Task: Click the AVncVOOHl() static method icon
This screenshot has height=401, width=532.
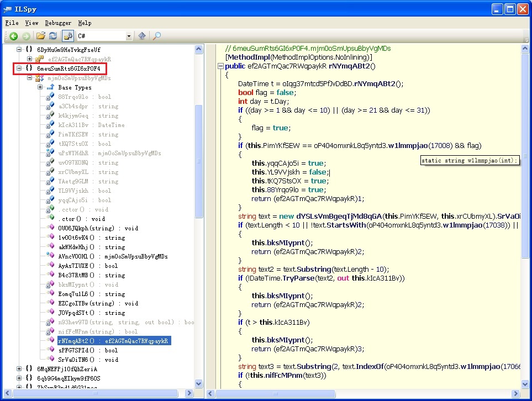Action: 51,256
